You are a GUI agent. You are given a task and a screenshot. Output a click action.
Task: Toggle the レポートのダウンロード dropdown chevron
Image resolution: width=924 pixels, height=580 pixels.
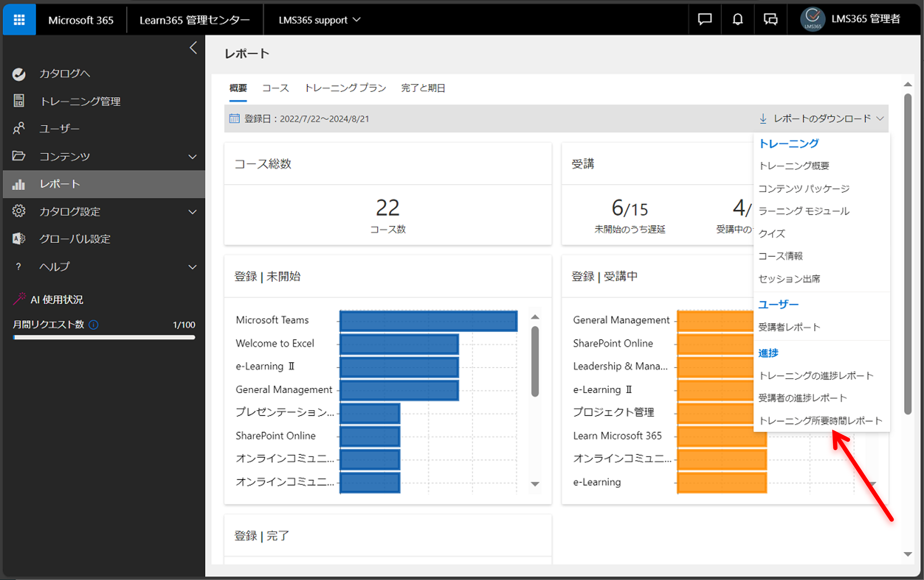(880, 119)
